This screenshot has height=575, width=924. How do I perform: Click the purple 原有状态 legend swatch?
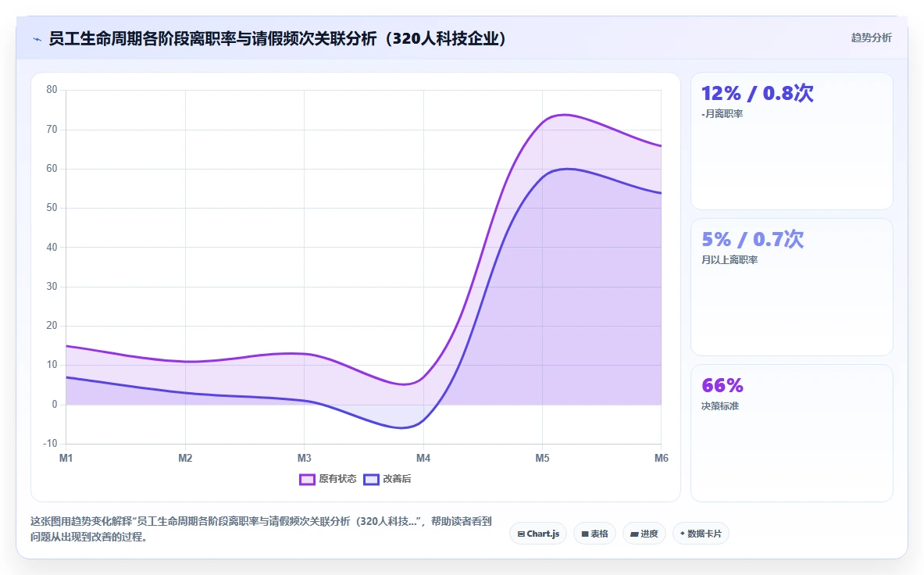pos(307,480)
